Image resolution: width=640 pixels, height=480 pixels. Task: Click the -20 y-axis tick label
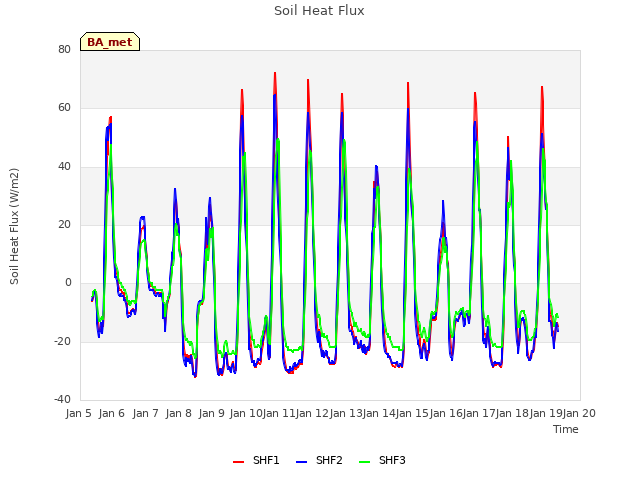point(62,341)
